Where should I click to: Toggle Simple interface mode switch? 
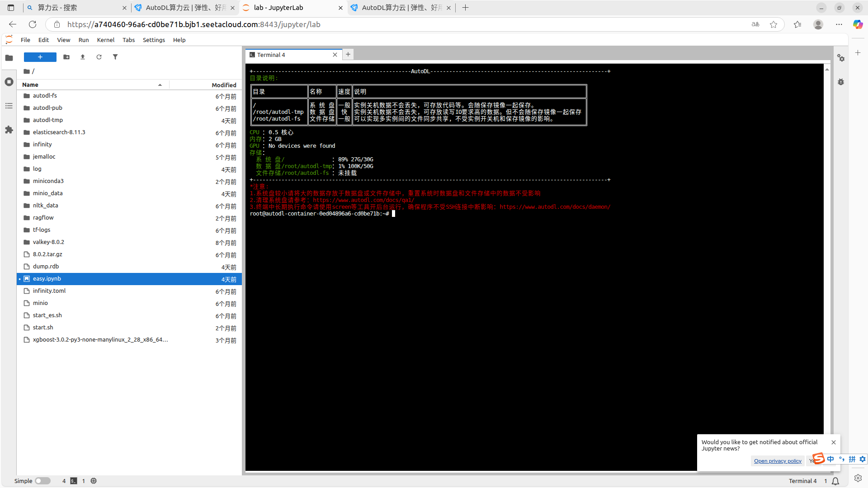[42, 481]
